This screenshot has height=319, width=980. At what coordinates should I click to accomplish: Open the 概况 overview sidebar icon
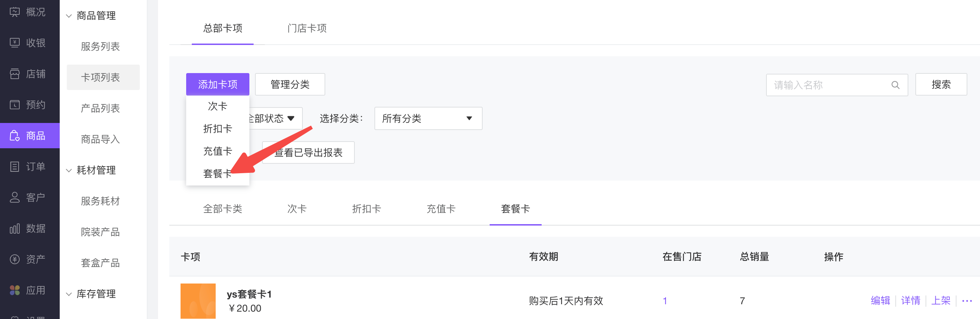14,12
